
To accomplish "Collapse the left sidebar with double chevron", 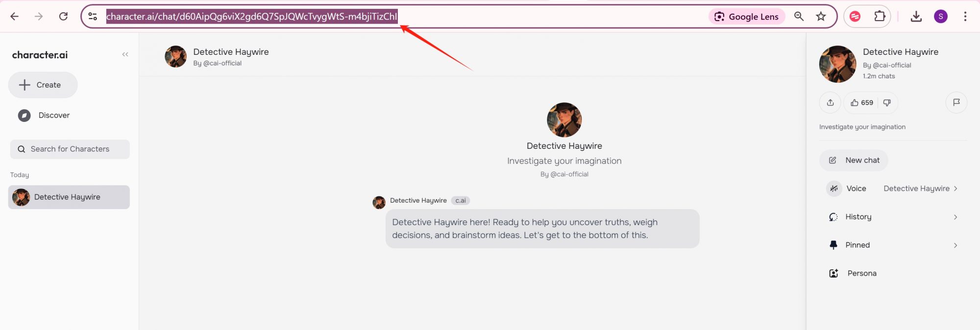I will [125, 54].
